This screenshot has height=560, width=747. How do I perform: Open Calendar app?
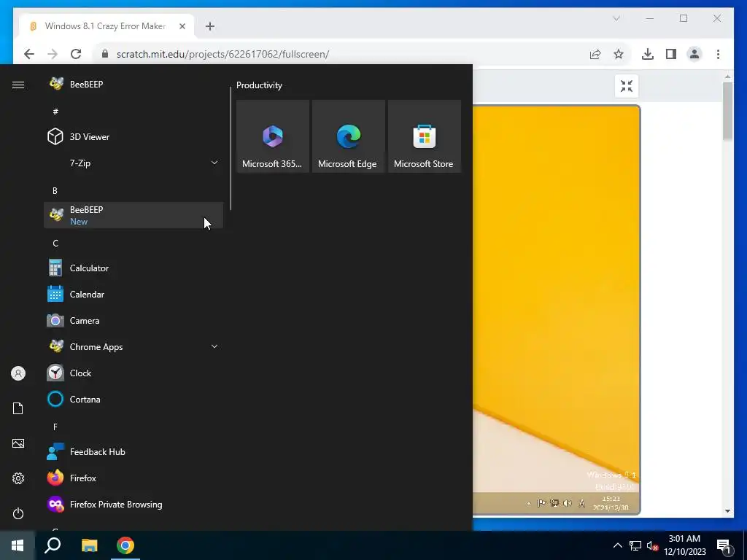point(133,295)
